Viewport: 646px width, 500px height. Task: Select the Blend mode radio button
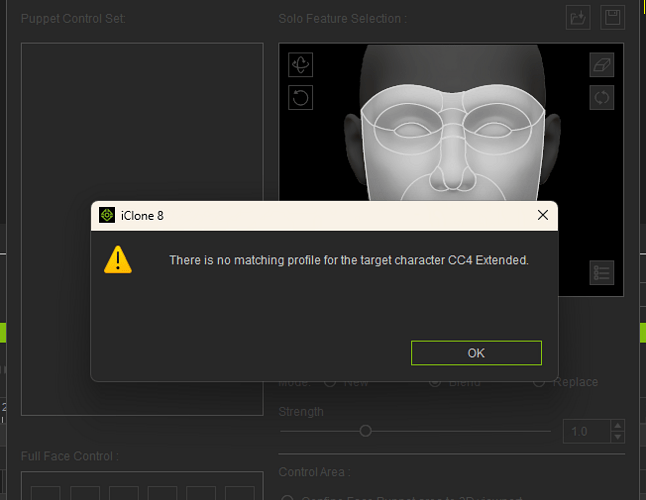pyautogui.click(x=435, y=383)
